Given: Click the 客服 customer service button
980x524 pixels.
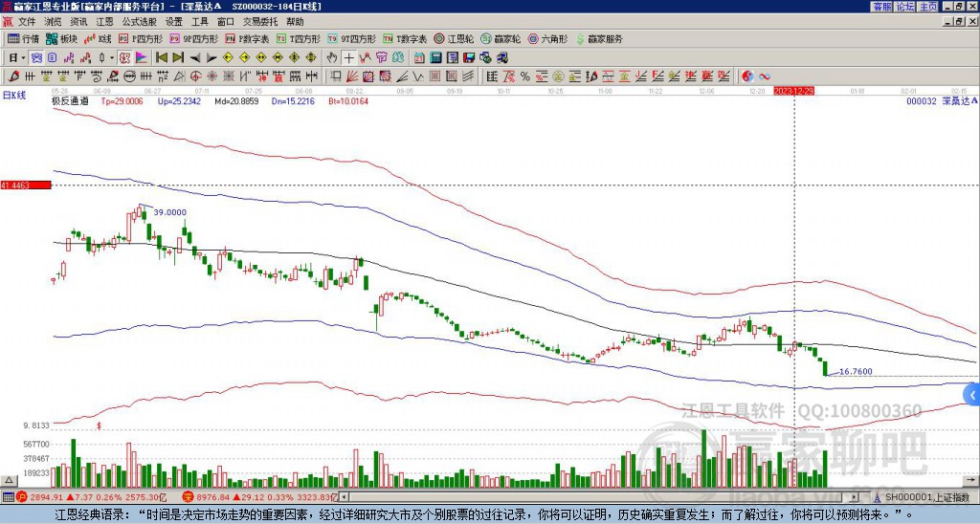Looking at the screenshot, I should [881, 7].
